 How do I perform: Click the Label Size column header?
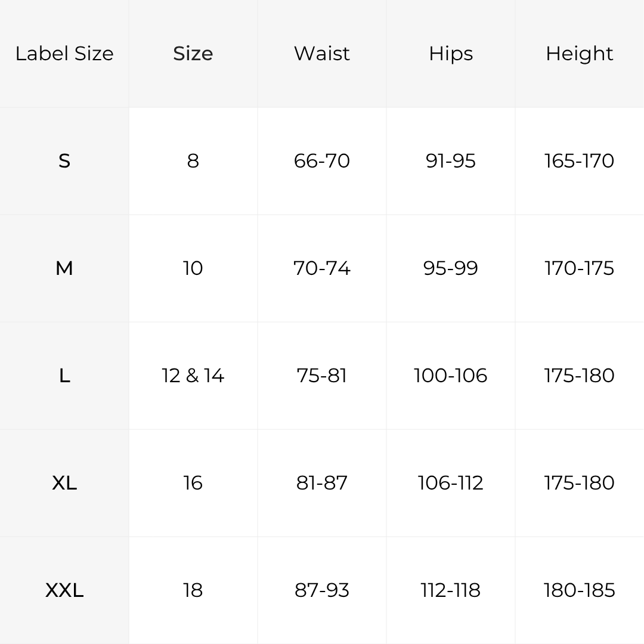pos(64,54)
